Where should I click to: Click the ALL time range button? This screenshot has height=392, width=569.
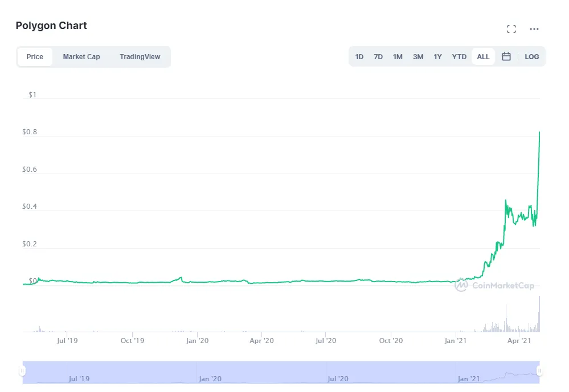[x=482, y=56]
